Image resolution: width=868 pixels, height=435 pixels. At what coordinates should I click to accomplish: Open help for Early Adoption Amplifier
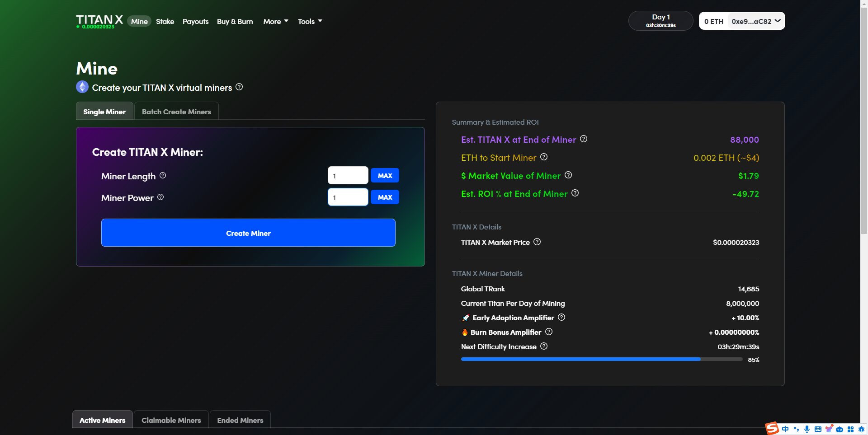tap(561, 317)
